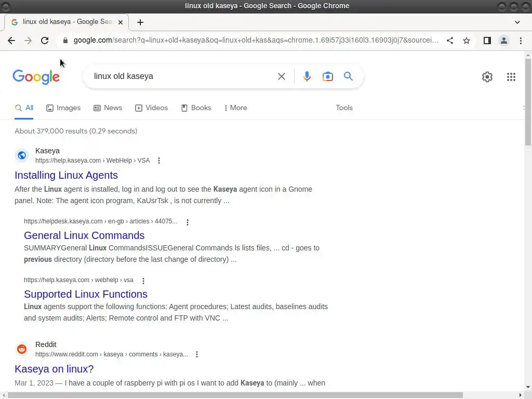Switch to the Books tab
The width and height of the screenshot is (532, 399).
(x=196, y=108)
